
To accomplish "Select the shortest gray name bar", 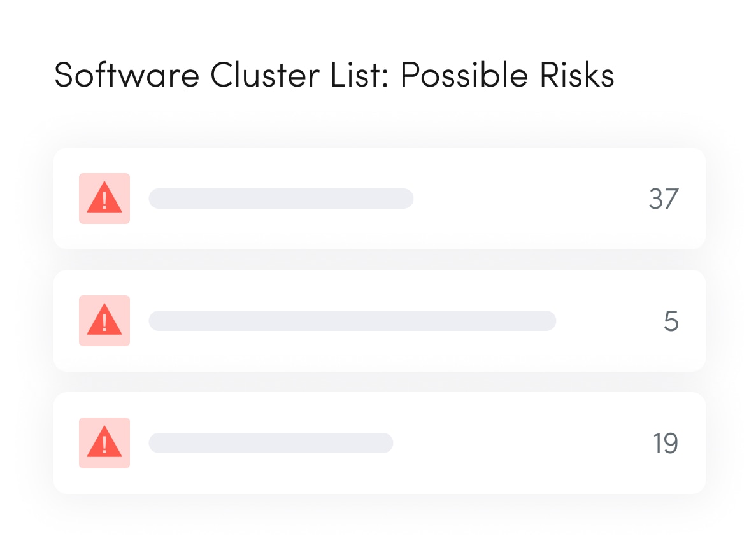I will point(271,443).
